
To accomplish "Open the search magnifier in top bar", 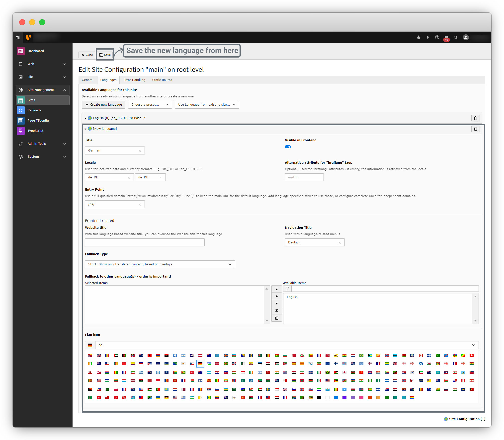I will (x=456, y=37).
